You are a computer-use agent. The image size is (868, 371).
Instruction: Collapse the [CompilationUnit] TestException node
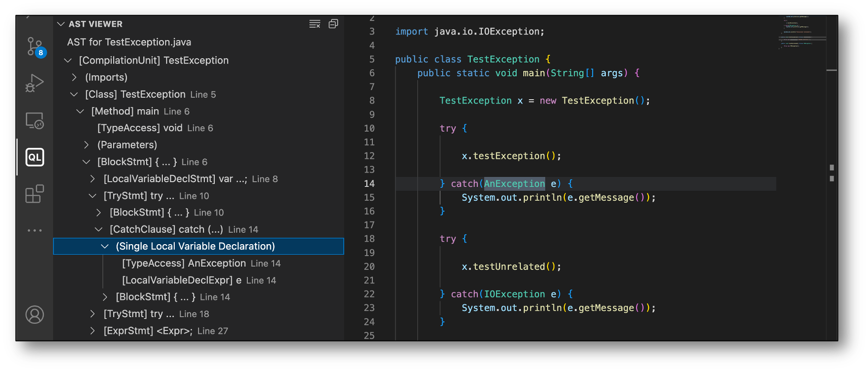point(68,60)
